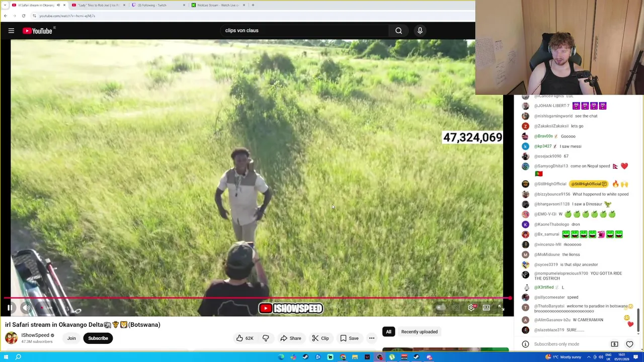The width and height of the screenshot is (644, 362).
Task: Open the YouTube hamburger guide menu
Action: click(11, 31)
